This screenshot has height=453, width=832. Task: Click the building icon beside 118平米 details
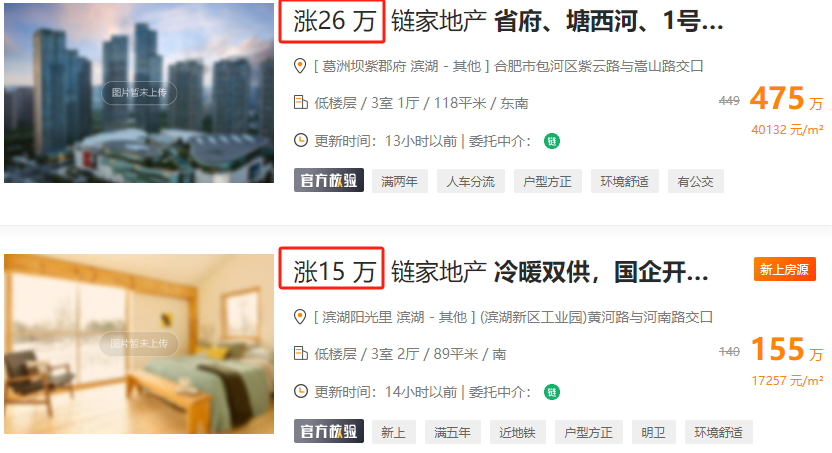[x=300, y=102]
